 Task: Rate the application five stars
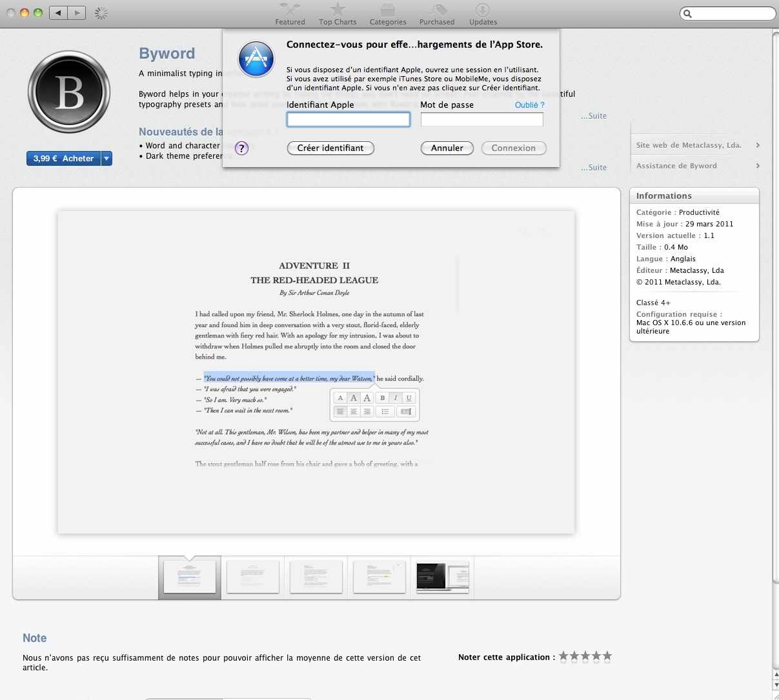[607, 657]
